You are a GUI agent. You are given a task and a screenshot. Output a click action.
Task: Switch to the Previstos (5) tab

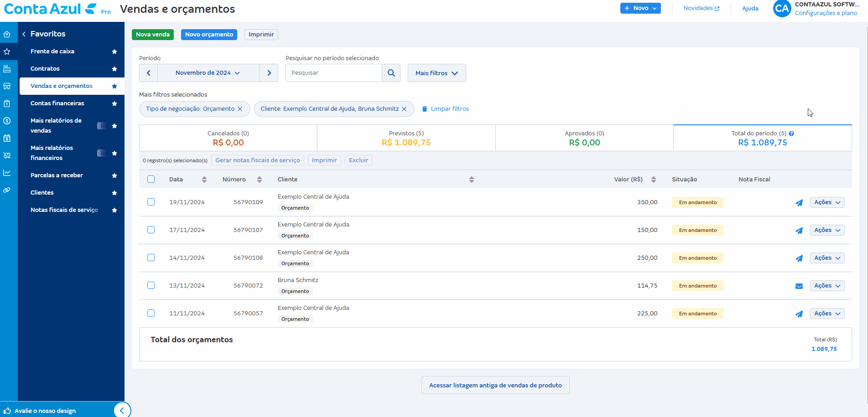click(406, 138)
